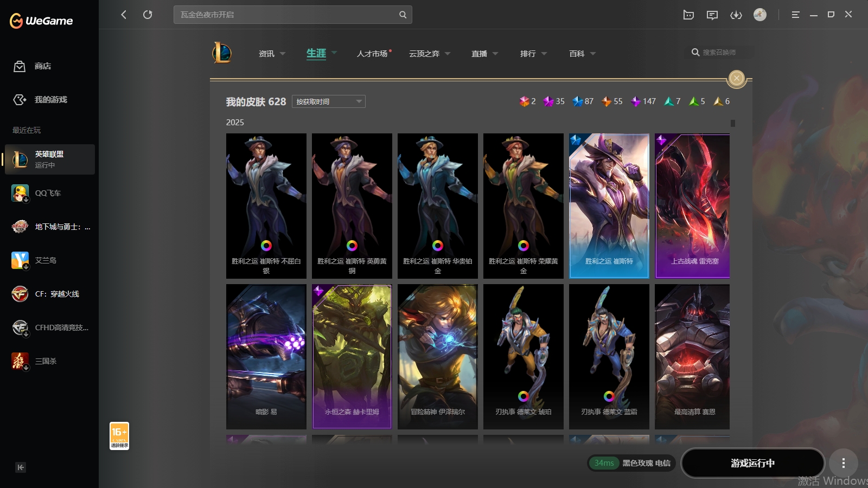Switch to the 资讯 tab
Screen dimensions: 868x488
pos(266,54)
